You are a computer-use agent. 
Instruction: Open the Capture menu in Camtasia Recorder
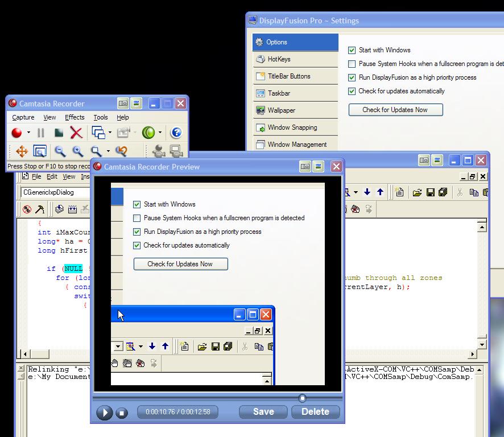click(x=23, y=117)
